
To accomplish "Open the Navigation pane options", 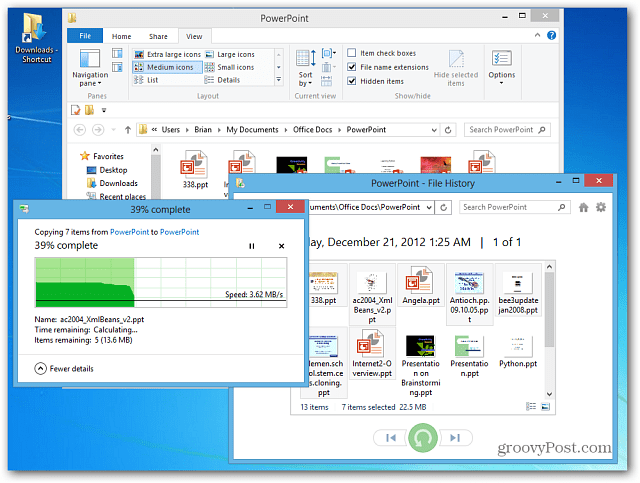I will point(90,68).
